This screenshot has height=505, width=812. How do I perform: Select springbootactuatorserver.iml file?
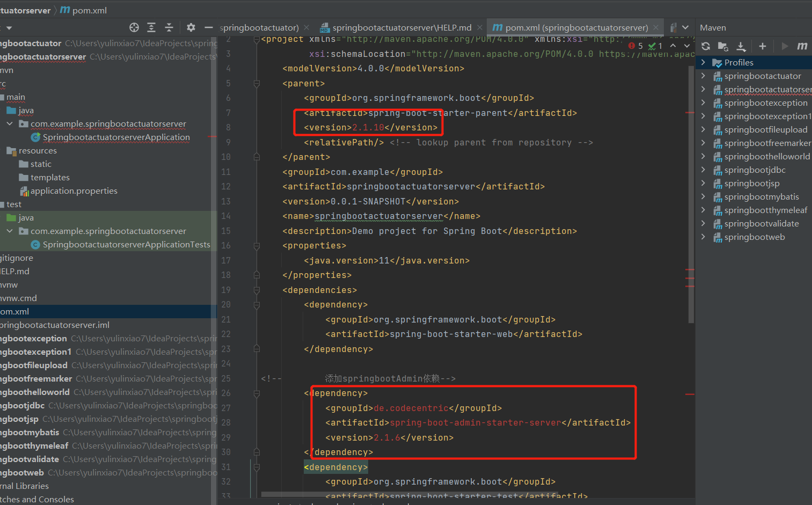pyautogui.click(x=55, y=325)
